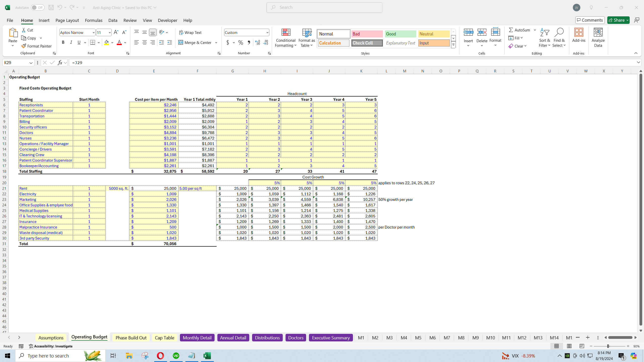Apply Borders using the grid icon
644x362 pixels.
pyautogui.click(x=93, y=42)
